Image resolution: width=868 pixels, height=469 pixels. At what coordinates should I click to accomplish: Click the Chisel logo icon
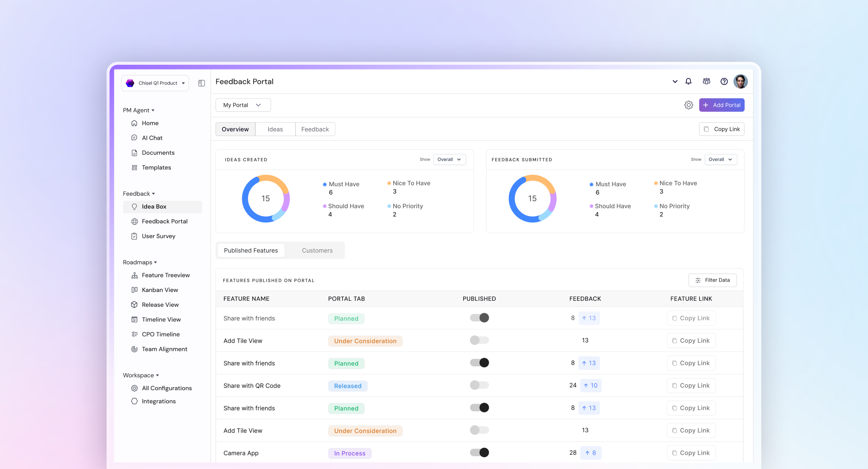[130, 83]
